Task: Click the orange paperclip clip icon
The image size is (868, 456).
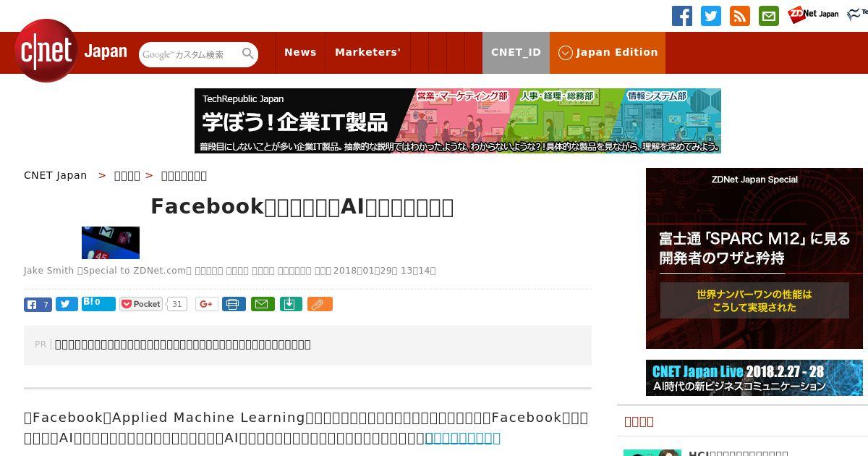Action: click(320, 305)
